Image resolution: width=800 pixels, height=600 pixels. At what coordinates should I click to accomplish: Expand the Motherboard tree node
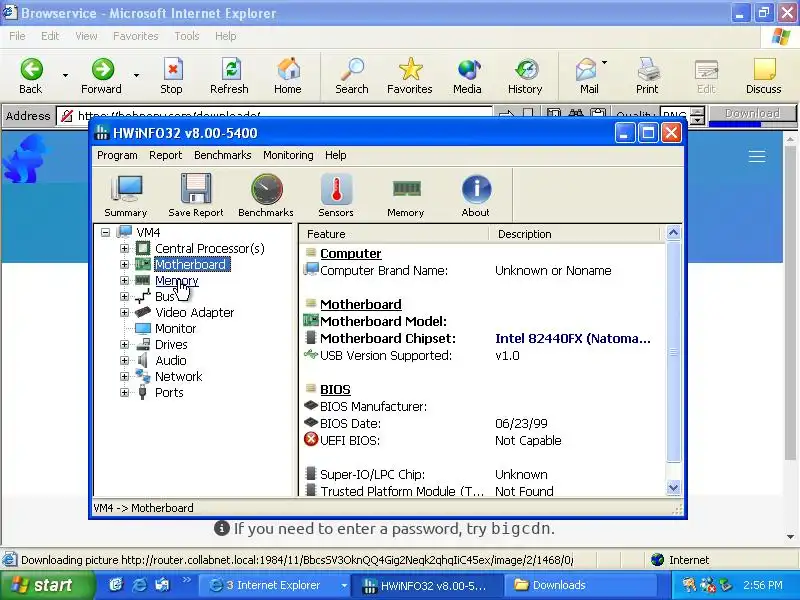tap(124, 264)
